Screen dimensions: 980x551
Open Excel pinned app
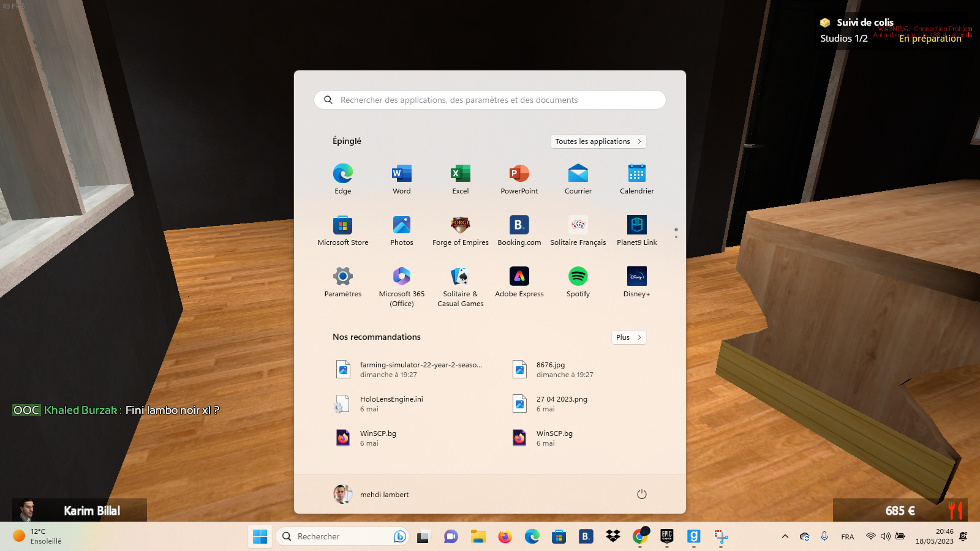tap(461, 174)
